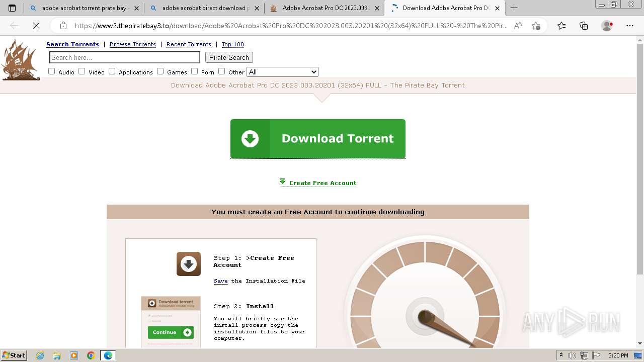Image resolution: width=644 pixels, height=362 pixels.
Task: Stop loading the page with the X button
Action: pos(36,26)
